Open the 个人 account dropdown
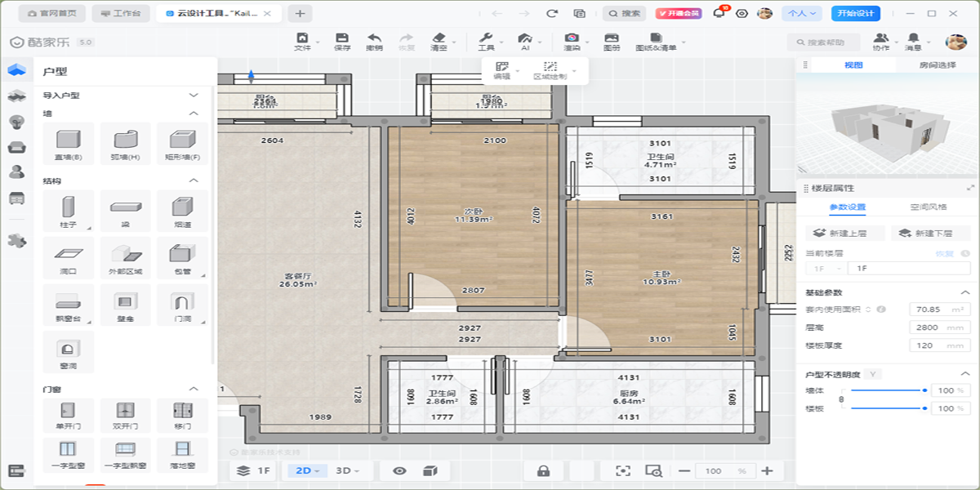The height and width of the screenshot is (490, 980). coord(800,13)
